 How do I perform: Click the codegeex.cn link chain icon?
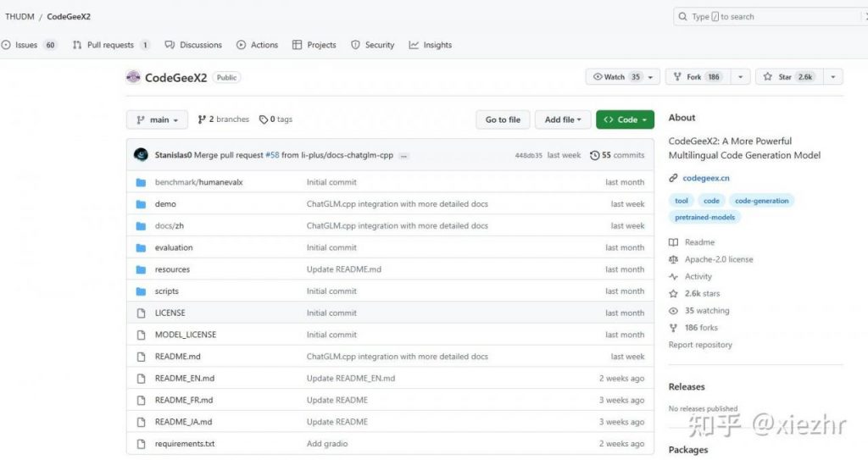coord(673,179)
